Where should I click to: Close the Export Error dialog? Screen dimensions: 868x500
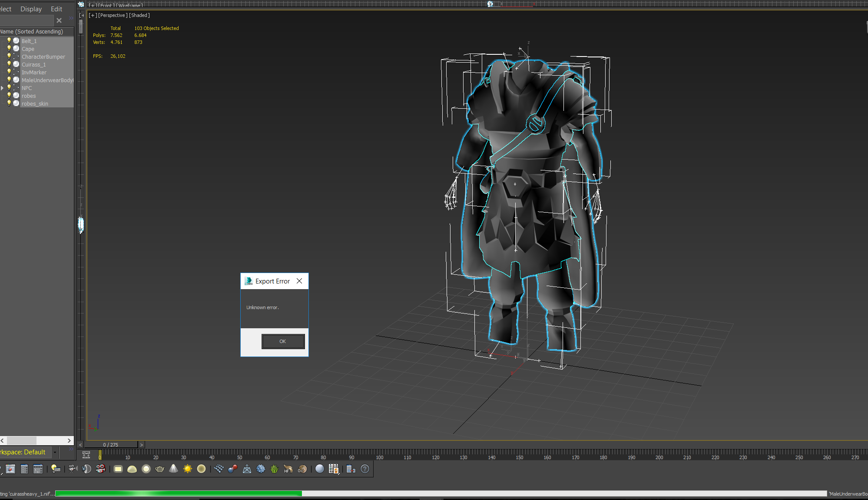click(299, 281)
